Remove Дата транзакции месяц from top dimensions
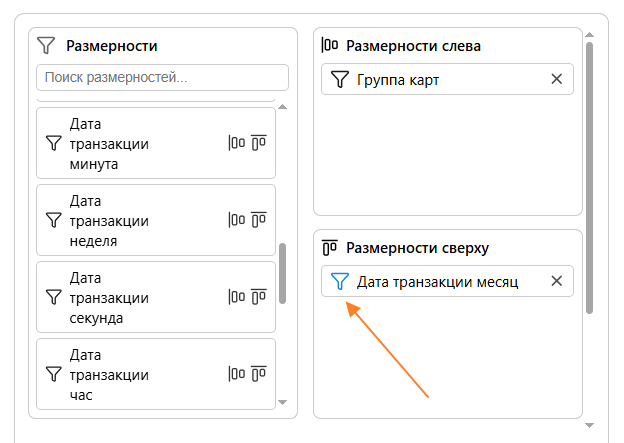This screenshot has width=624, height=443. coord(557,281)
